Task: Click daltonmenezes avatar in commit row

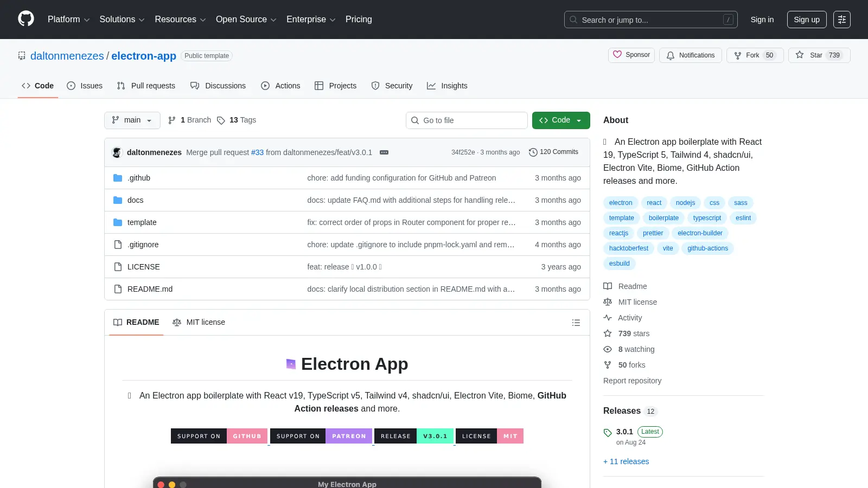Action: pos(117,152)
